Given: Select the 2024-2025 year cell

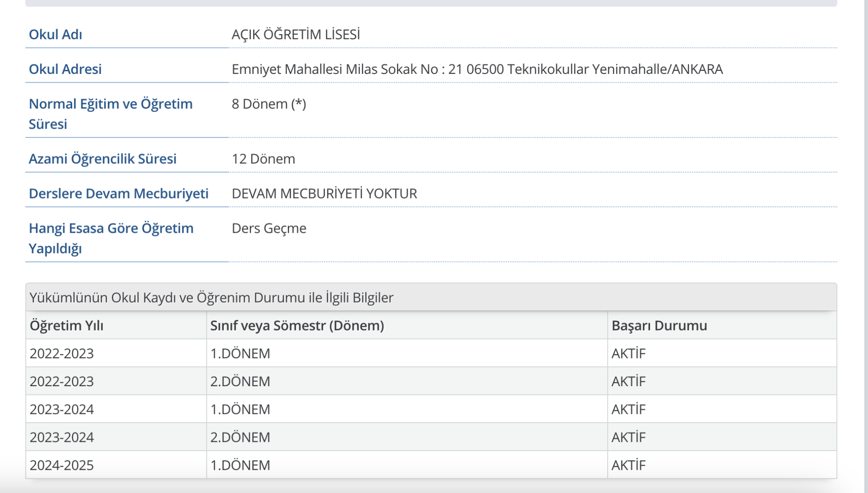Looking at the screenshot, I should click(62, 465).
